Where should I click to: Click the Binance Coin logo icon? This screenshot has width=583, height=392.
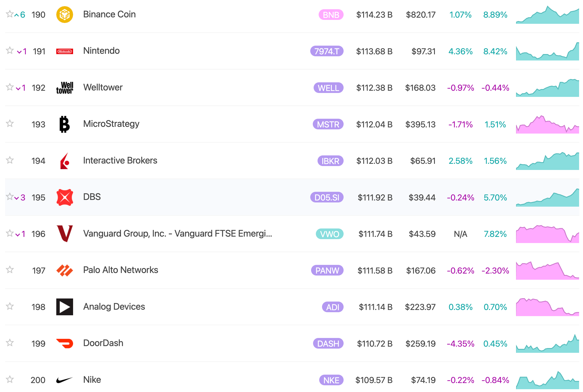click(x=65, y=15)
